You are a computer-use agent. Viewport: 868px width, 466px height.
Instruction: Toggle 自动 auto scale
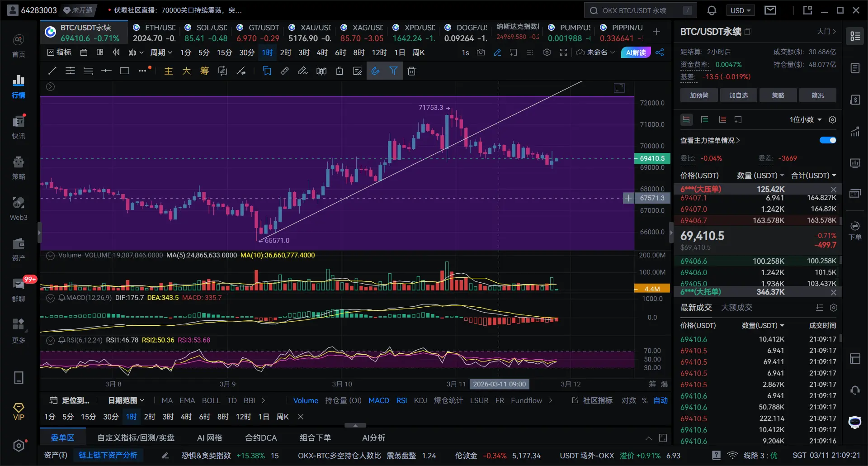[x=660, y=400]
